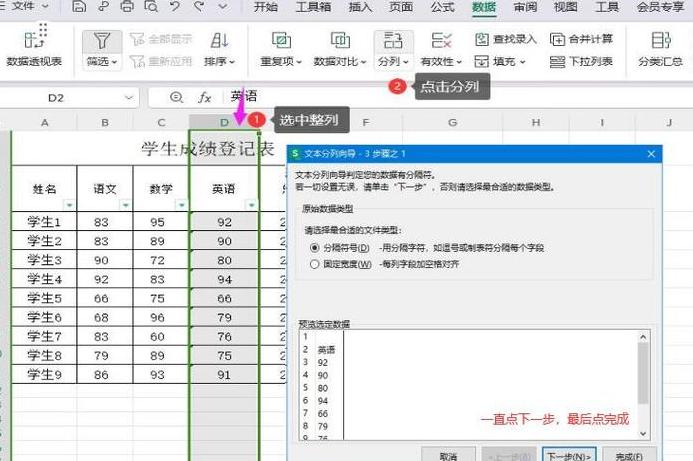Click 合并计算 consolidate button
Viewport: 693px width, 461px height.
click(581, 39)
